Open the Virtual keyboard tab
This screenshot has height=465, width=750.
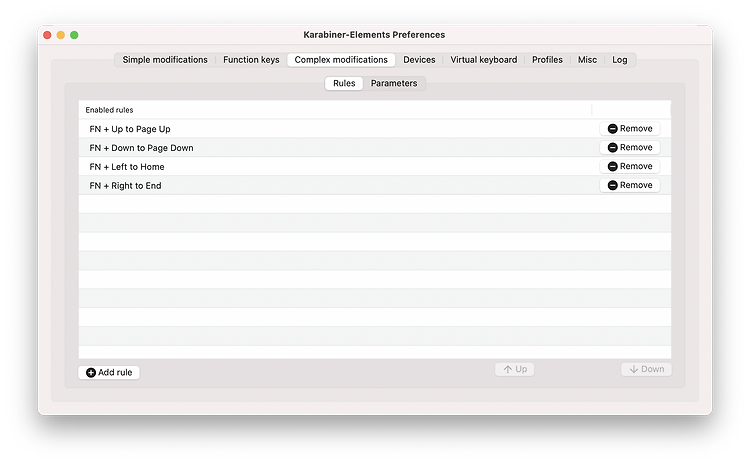pos(484,60)
